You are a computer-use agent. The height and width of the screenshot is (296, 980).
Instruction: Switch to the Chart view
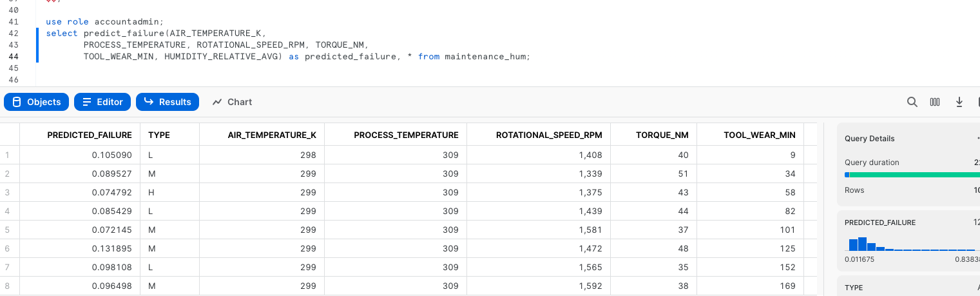(x=232, y=102)
